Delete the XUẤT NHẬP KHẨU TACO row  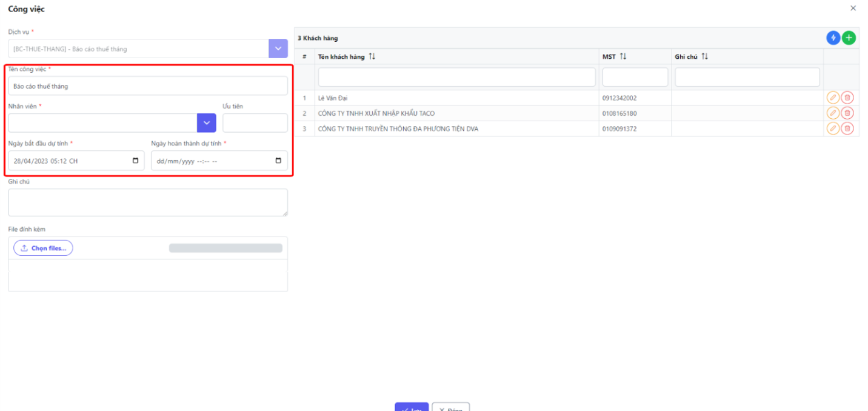coord(847,113)
